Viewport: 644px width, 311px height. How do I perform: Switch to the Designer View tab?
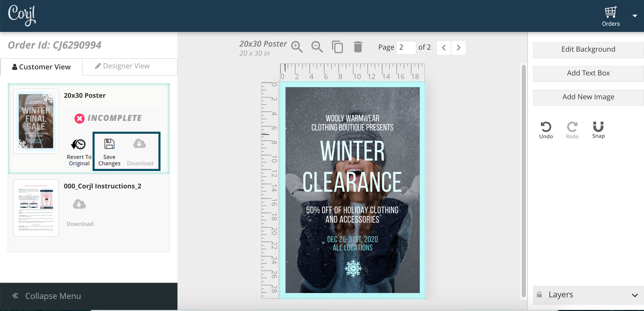point(122,66)
